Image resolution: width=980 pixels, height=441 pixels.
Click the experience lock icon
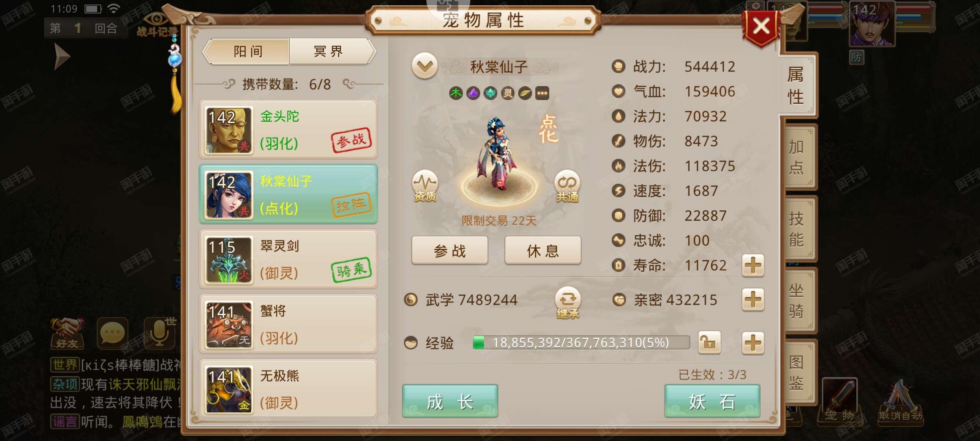[x=709, y=342]
